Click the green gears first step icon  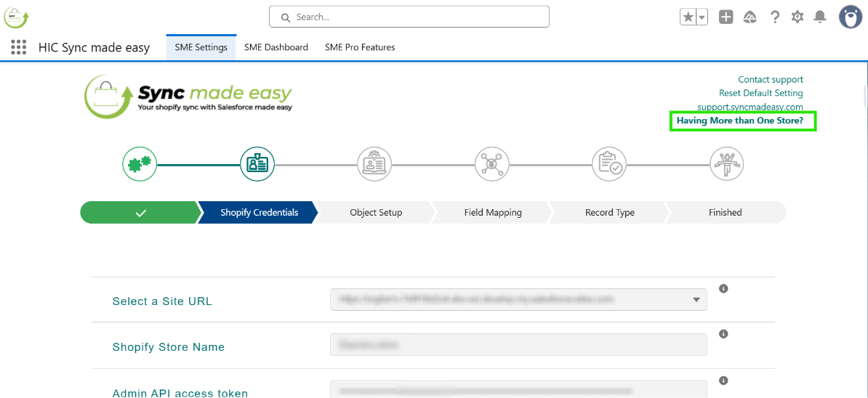click(140, 164)
